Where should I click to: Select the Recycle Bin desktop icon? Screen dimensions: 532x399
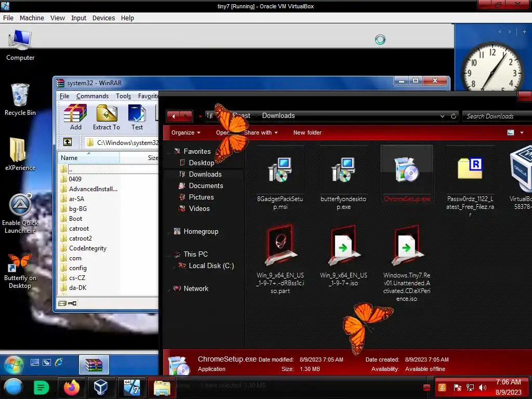pyautogui.click(x=20, y=99)
